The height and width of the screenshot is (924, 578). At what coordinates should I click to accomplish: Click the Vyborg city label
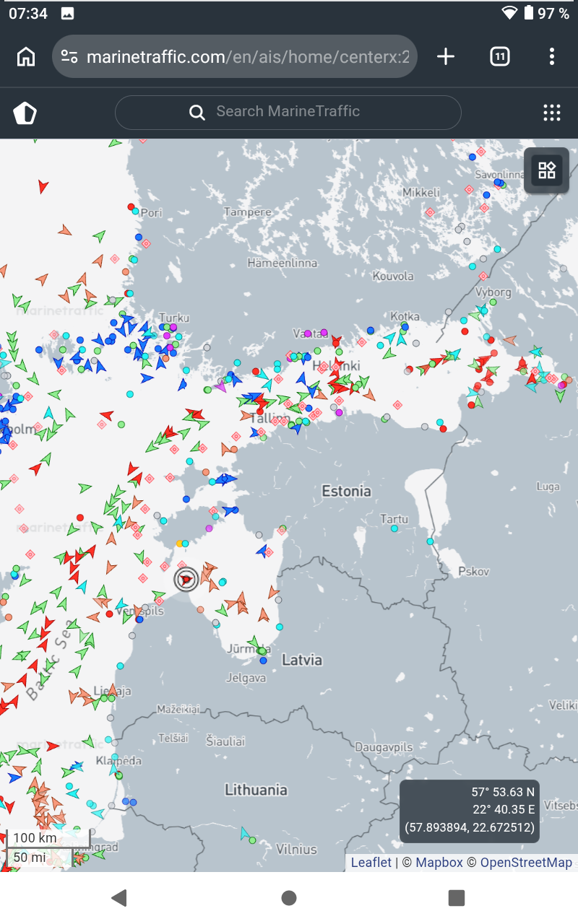pos(494,292)
